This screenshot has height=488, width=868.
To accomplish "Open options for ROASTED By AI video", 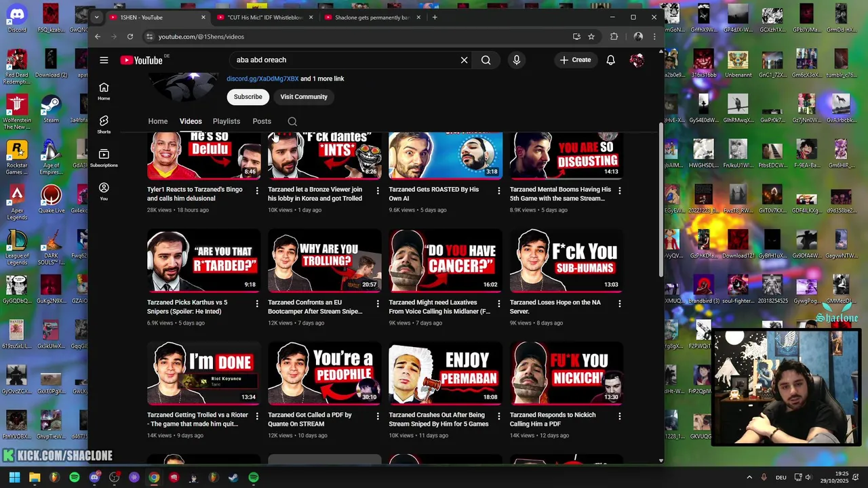I will (498, 191).
